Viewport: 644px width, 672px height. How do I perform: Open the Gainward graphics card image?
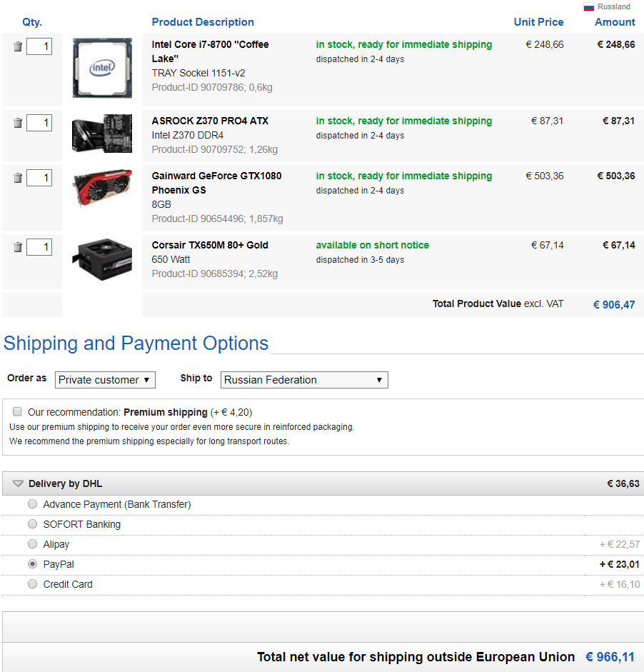[102, 188]
